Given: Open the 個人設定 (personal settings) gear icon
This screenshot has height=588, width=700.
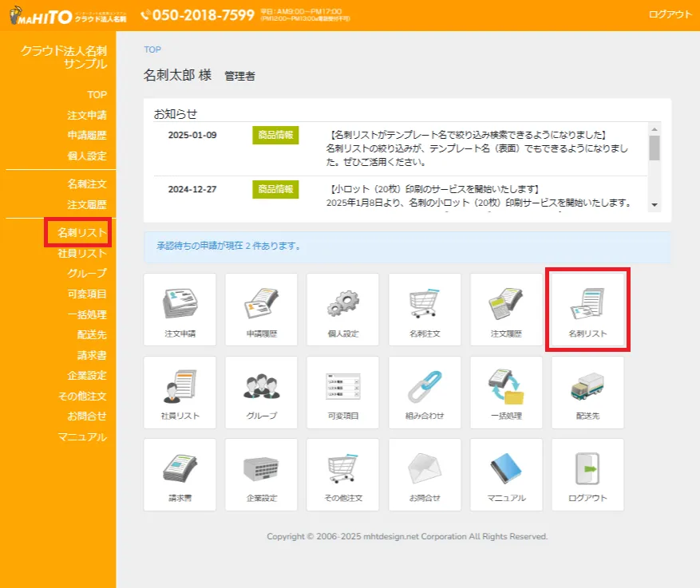Looking at the screenshot, I should point(342,310).
